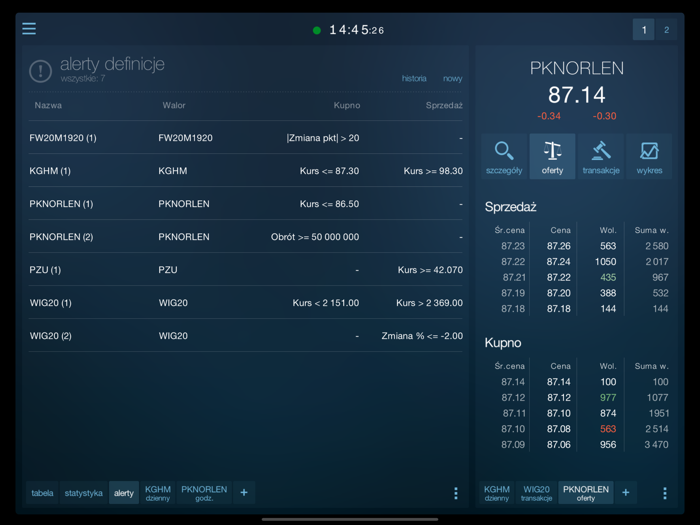Viewport: 700px width, 525px height.
Task: Click the alerts exclamation mark icon
Action: [x=41, y=71]
